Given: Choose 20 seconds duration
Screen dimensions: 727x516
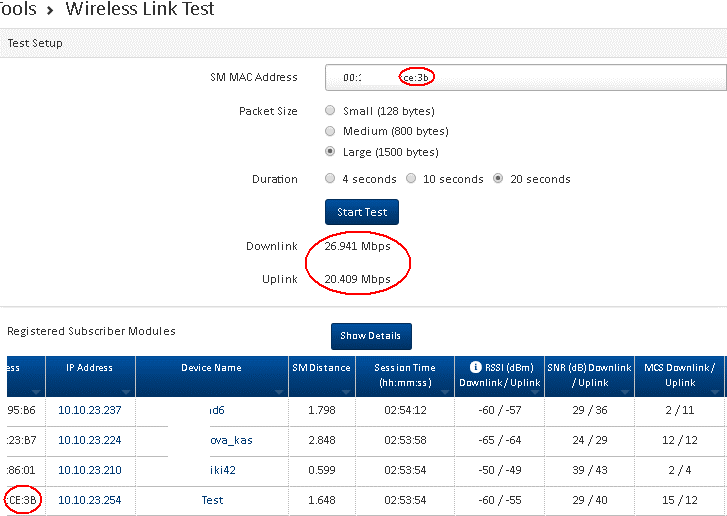Looking at the screenshot, I should 498,178.
